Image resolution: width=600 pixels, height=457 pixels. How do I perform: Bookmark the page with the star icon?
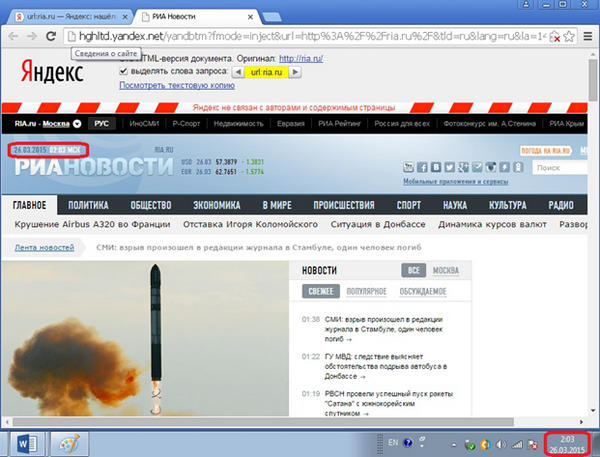point(569,36)
